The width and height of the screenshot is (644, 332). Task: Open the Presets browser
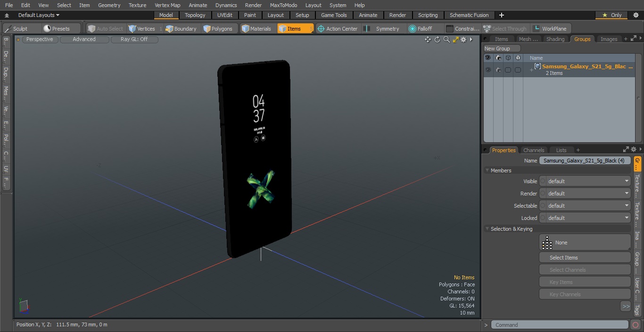(x=61, y=29)
